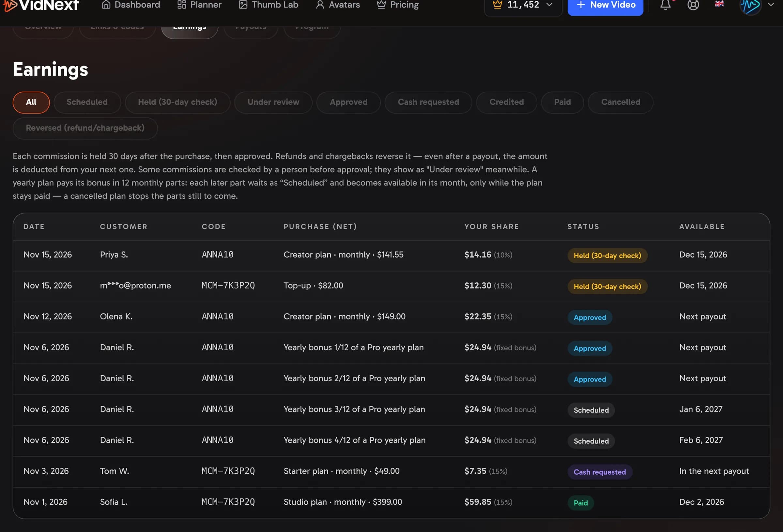Click Held badge in Top-up $82.00 row
The width and height of the screenshot is (783, 532).
point(607,287)
